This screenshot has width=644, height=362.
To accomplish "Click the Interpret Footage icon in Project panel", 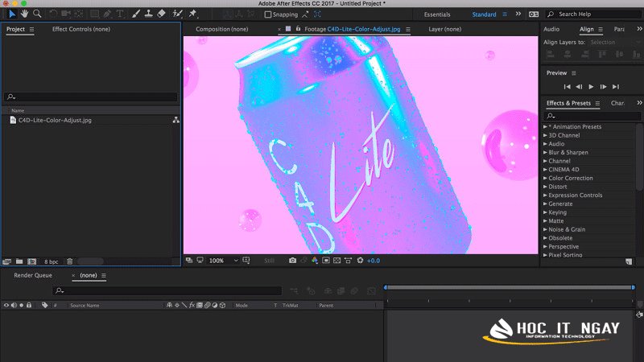I will tap(6, 261).
